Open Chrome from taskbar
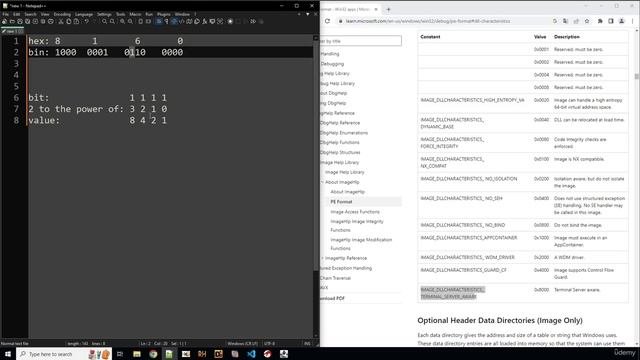The image size is (640, 360). (x=153, y=354)
